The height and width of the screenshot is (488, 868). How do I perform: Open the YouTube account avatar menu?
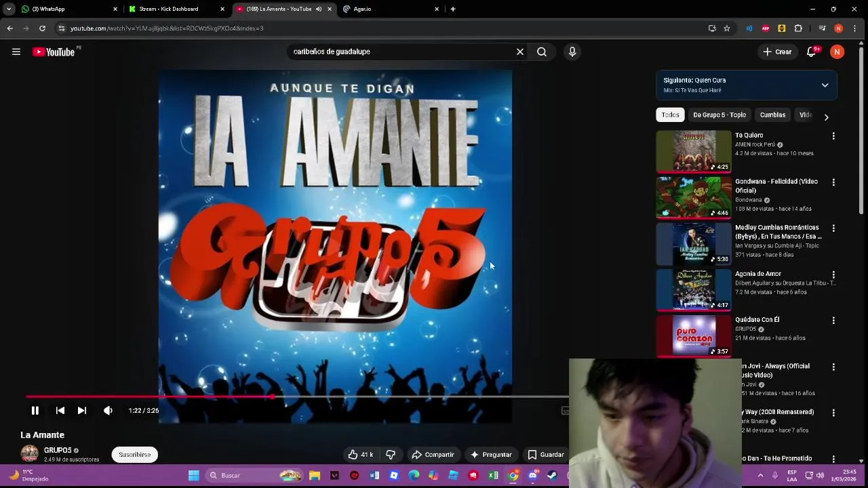coord(837,52)
